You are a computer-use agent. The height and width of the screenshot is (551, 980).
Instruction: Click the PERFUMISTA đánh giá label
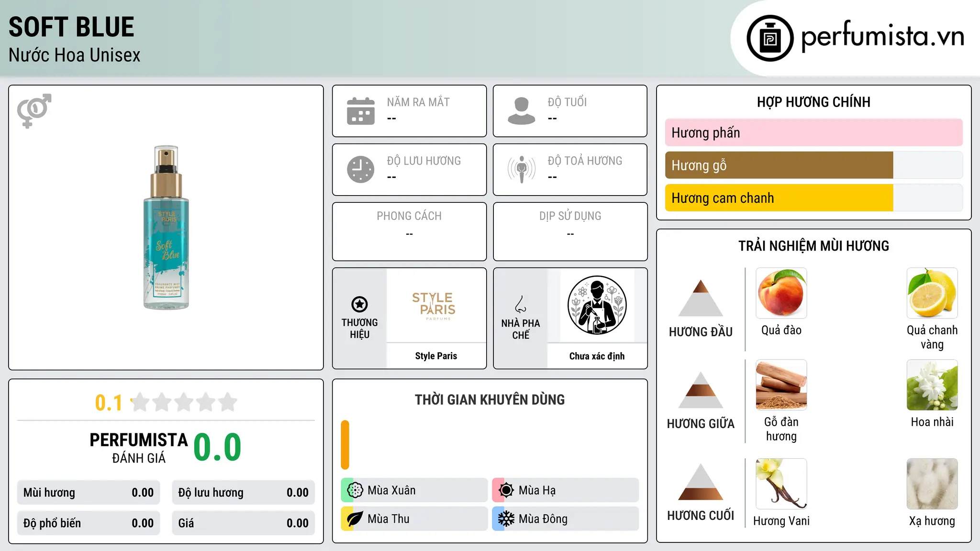click(139, 448)
